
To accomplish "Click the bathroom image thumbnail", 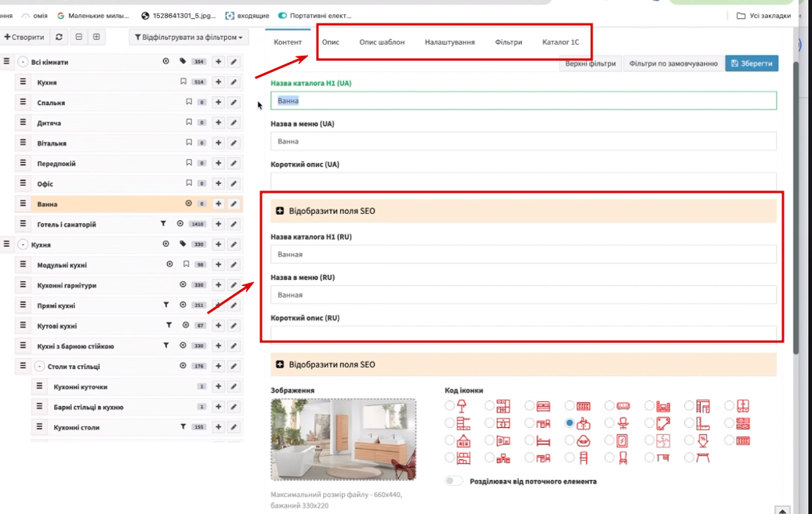I will (343, 440).
